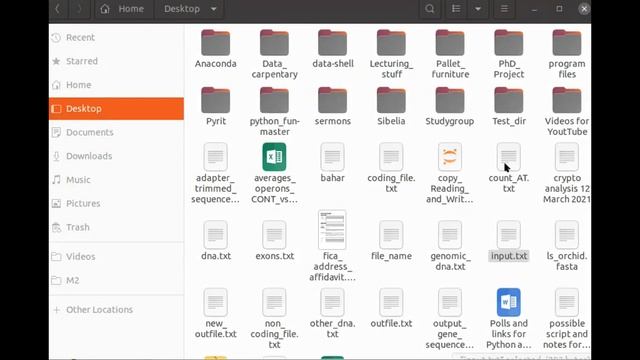Select Desktop in the sidebar
640x360 pixels.
[116, 109]
